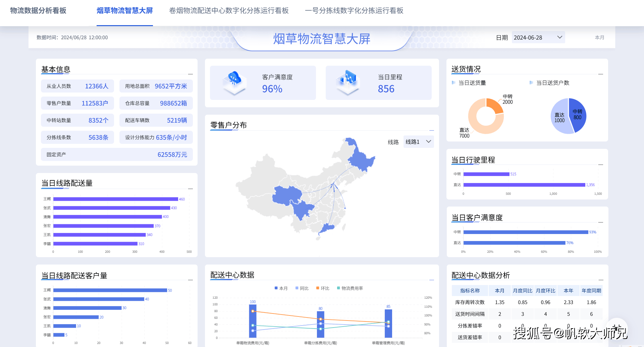The width and height of the screenshot is (644, 347).
Task: Click the 从业人员数 12366人 card
Action: click(x=77, y=86)
